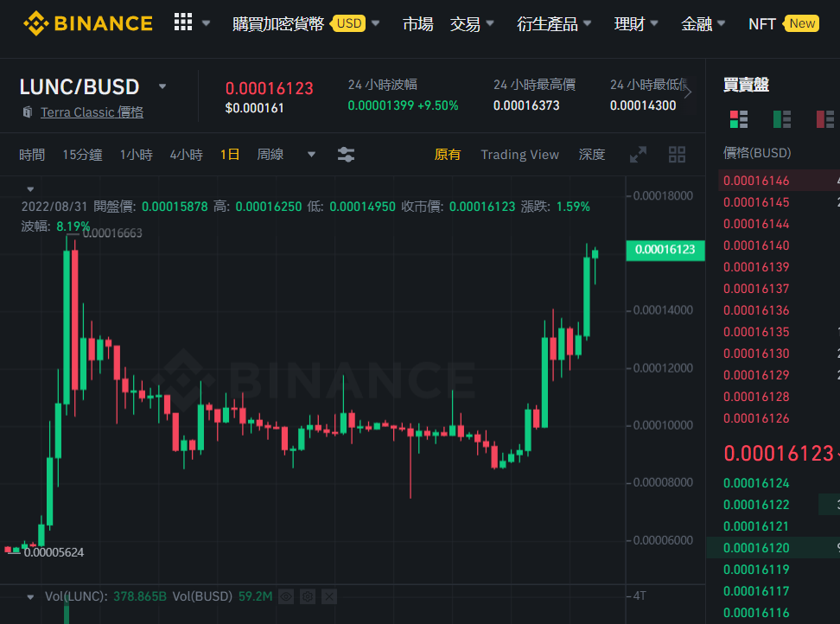Switch to 深度 depth chart
Viewport: 840px width, 624px height.
[592, 155]
